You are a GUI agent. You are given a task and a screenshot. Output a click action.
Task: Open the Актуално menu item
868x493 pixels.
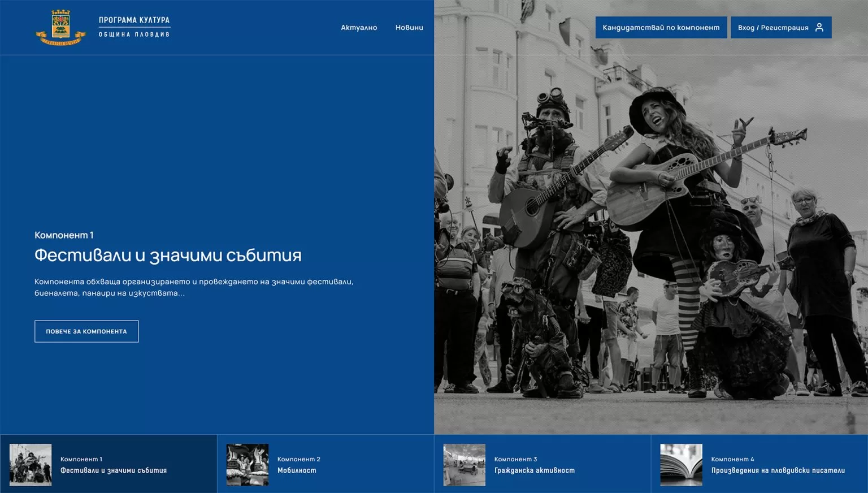[x=359, y=27]
